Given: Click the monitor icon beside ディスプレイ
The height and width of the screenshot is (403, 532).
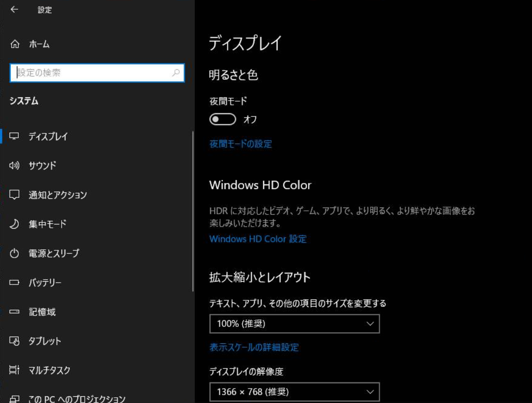Looking at the screenshot, I should click(x=14, y=136).
